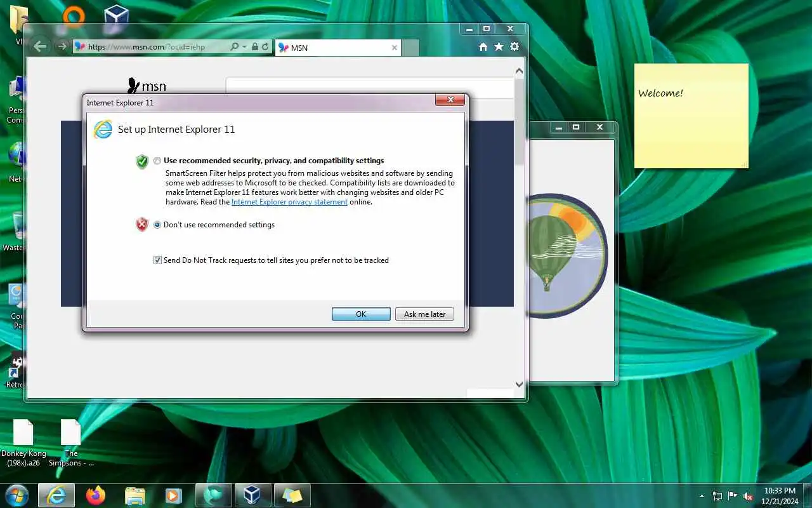Show hidden tray icons arrow
The image size is (812, 508).
702,496
